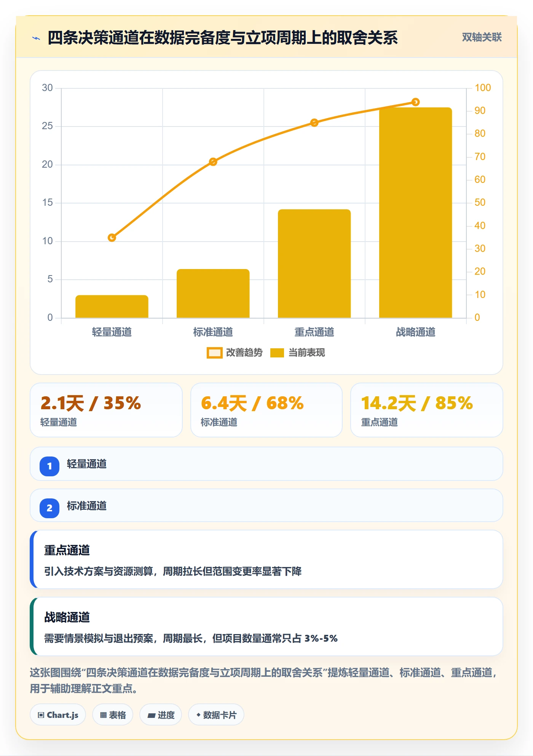Click the line point above 战略通道
This screenshot has width=533, height=756.
coord(416,102)
